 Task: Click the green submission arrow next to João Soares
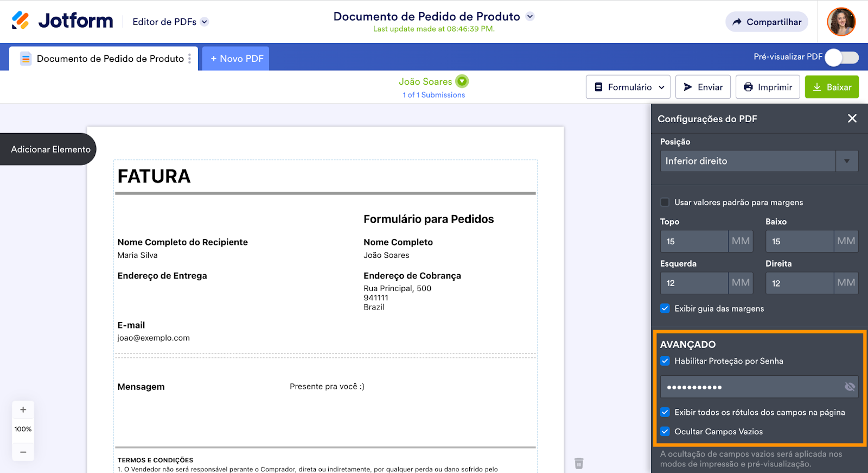pos(462,81)
